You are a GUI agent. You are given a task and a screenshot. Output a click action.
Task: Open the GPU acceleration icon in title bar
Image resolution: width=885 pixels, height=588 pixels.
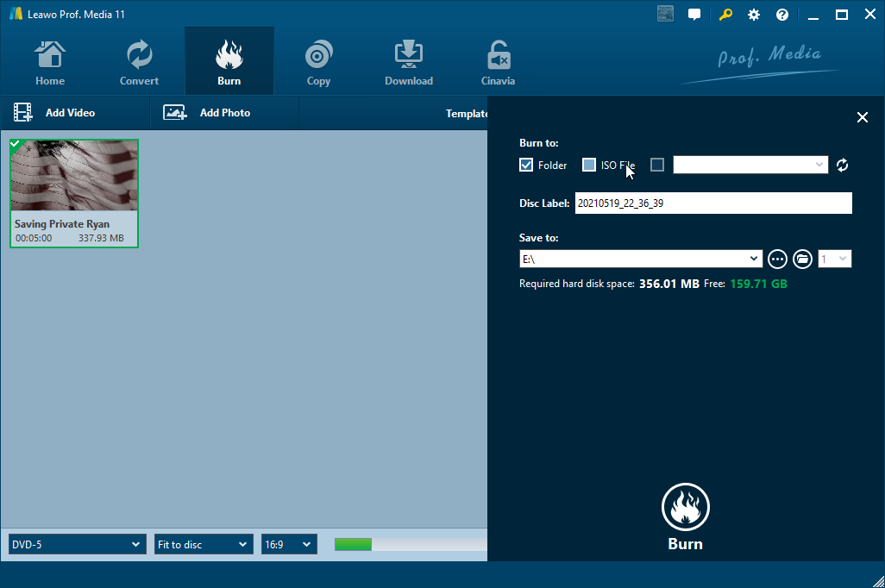pyautogui.click(x=665, y=14)
